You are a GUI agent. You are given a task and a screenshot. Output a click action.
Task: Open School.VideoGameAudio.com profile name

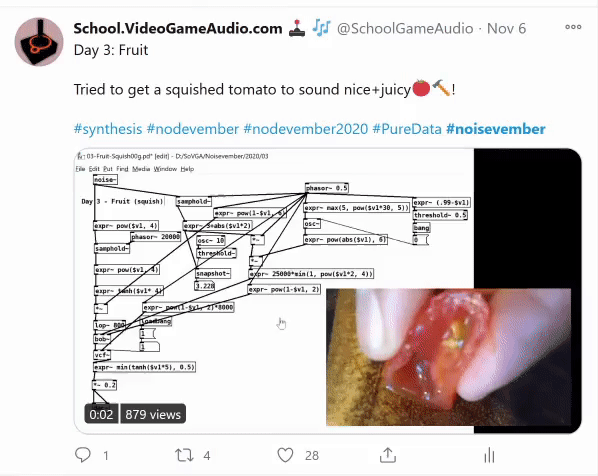pos(178,29)
